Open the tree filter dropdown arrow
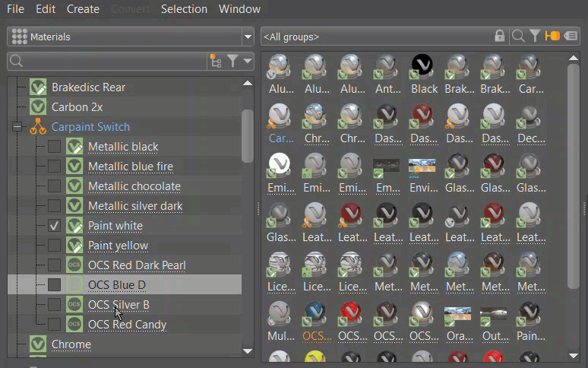 coord(247,61)
